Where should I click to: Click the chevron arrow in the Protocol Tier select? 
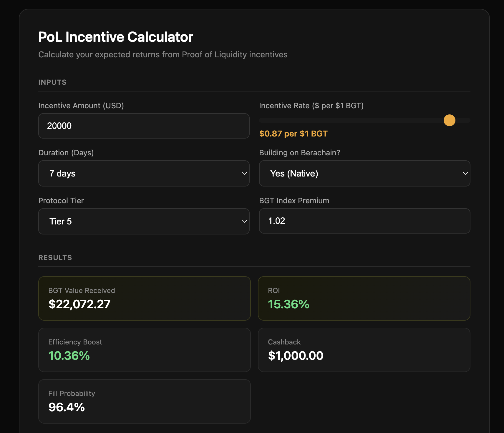[x=244, y=222]
